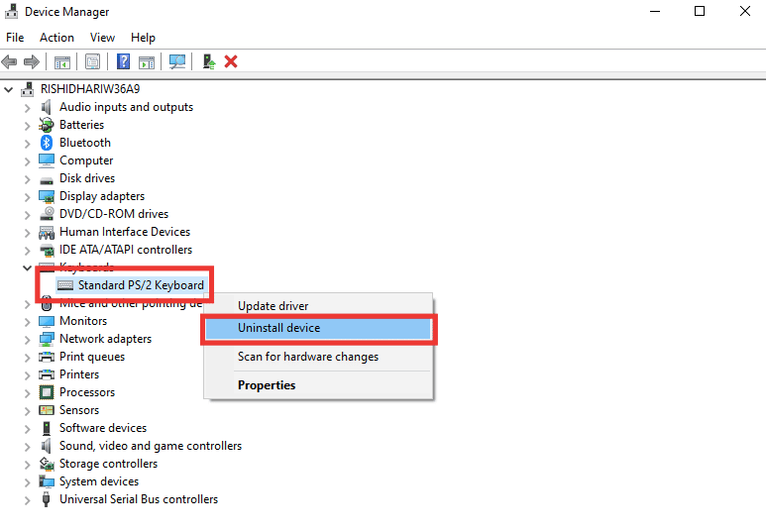Choose Uninstall device from context menu
Image resolution: width=766 pixels, height=532 pixels.
point(318,328)
